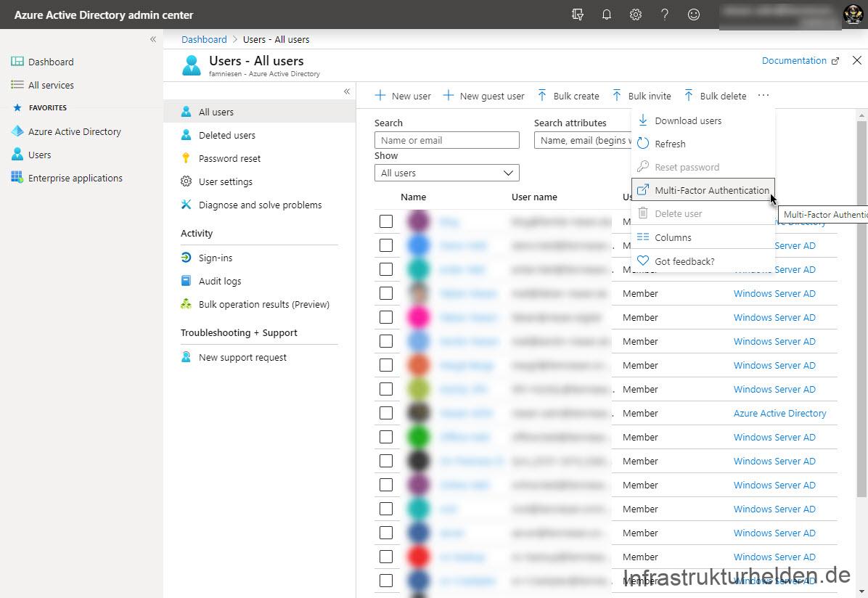
Task: Sort by the Name column header
Action: (413, 197)
